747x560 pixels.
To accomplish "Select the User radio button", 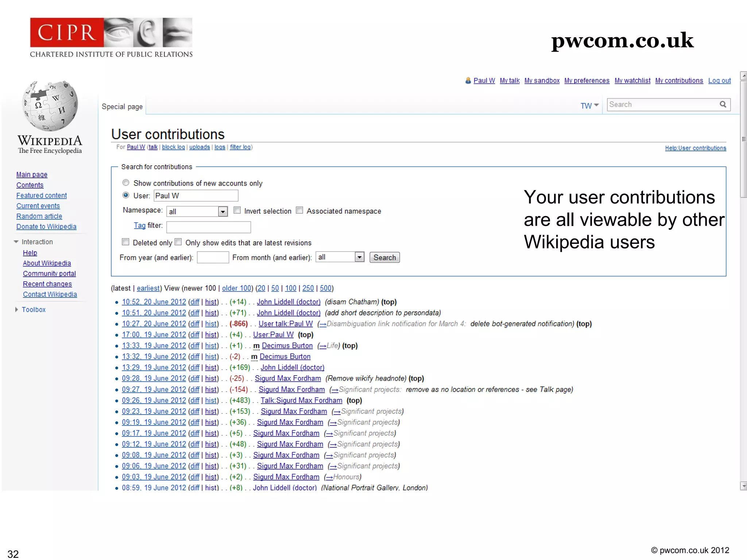I will pos(126,195).
